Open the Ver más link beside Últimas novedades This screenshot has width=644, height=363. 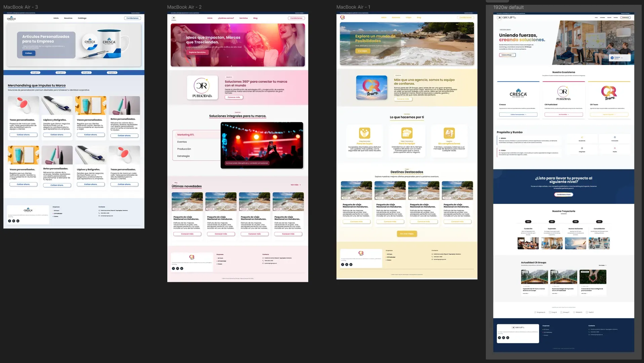click(295, 185)
